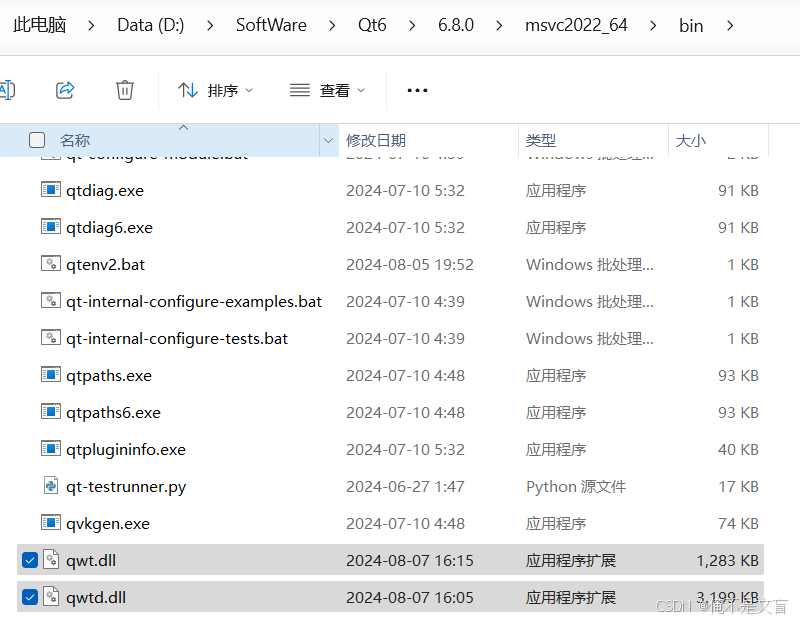Click size 1,283 KB of qwt.dll
This screenshot has height=622, width=800.
point(728,561)
